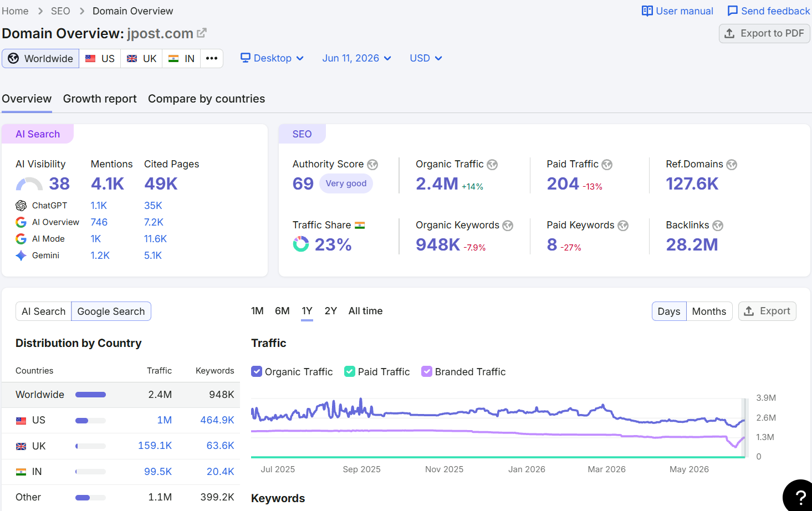
Task: Open the USD currency dropdown
Action: click(426, 58)
